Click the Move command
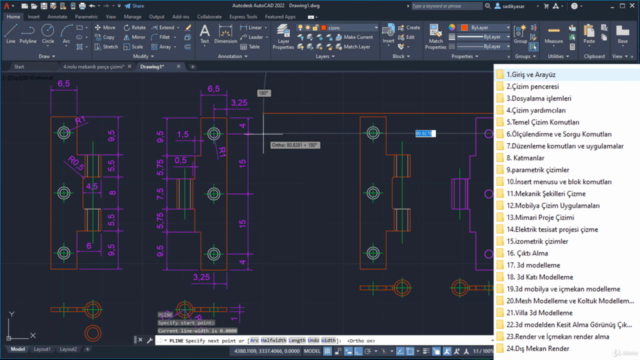Viewport: 640px width, 360px height. [x=105, y=27]
